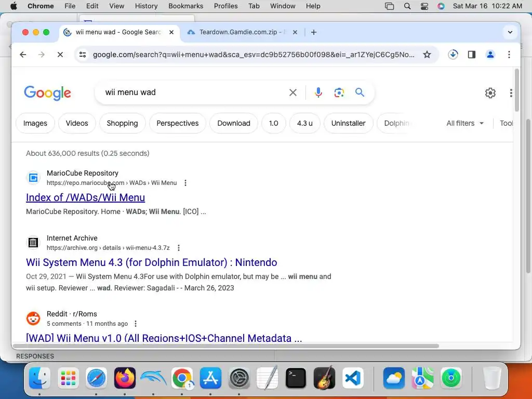Open the Apple menu
The image size is (532, 399).
14,6
